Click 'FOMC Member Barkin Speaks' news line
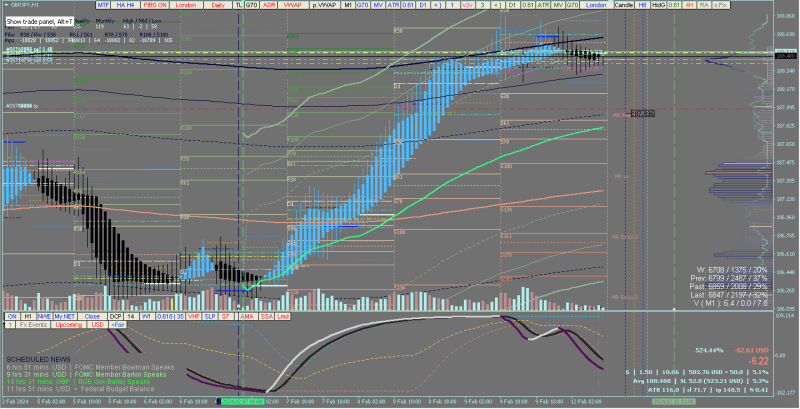The image size is (800, 409). pyautogui.click(x=120, y=374)
